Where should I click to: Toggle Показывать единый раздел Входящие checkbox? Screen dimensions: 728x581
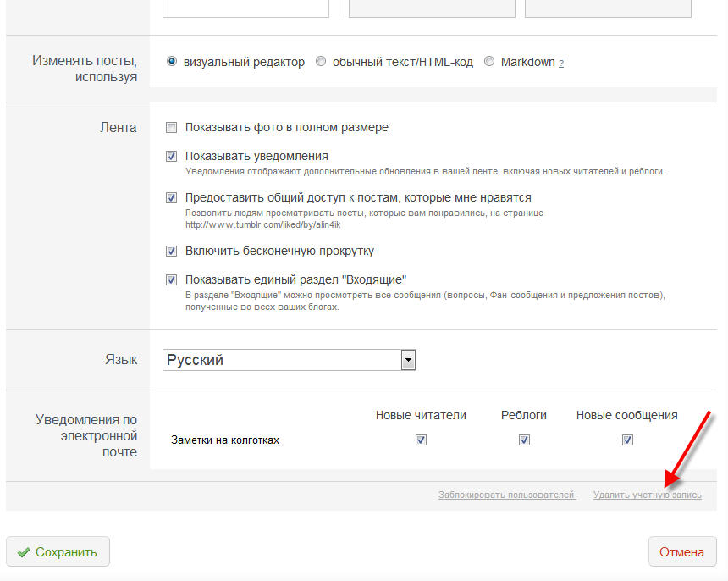point(171,279)
